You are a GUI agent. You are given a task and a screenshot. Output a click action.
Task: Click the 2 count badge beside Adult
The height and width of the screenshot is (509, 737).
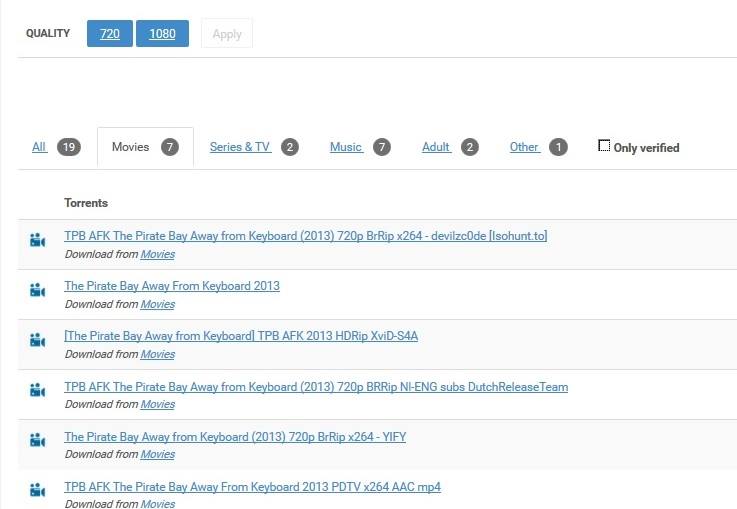tap(470, 147)
